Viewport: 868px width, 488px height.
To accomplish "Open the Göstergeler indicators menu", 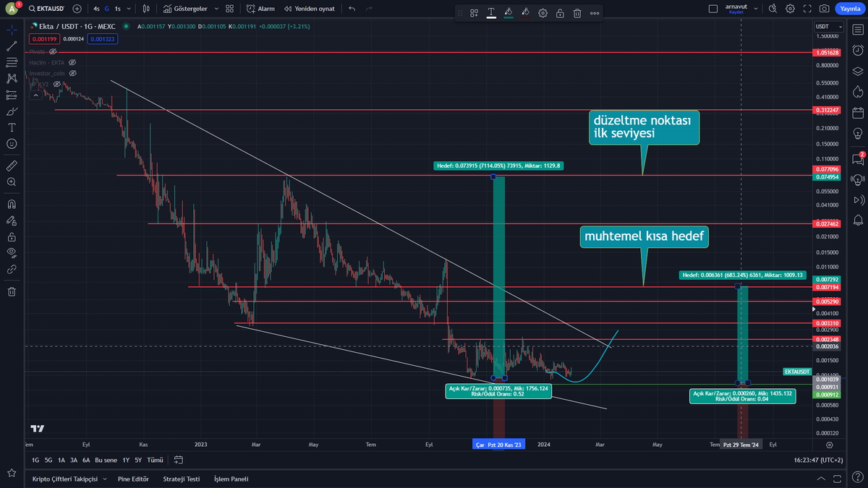I will click(x=192, y=9).
